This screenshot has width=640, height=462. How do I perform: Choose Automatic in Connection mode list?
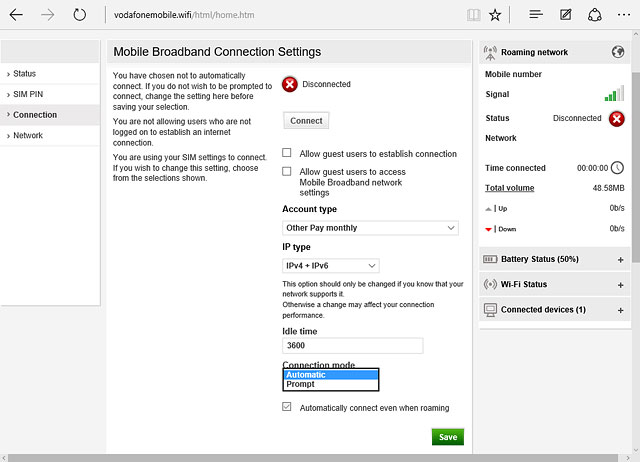point(331,375)
